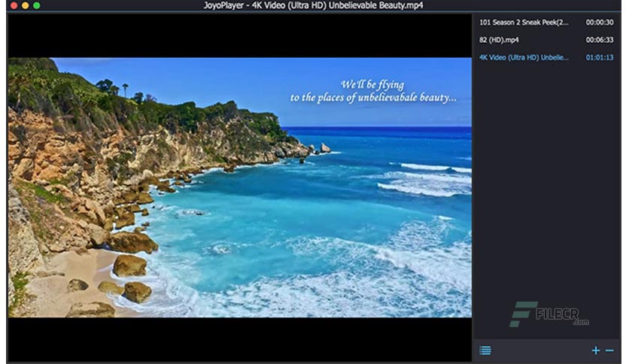The width and height of the screenshot is (629, 364).
Task: Click the 00:00:30 duration value
Action: pyautogui.click(x=600, y=23)
